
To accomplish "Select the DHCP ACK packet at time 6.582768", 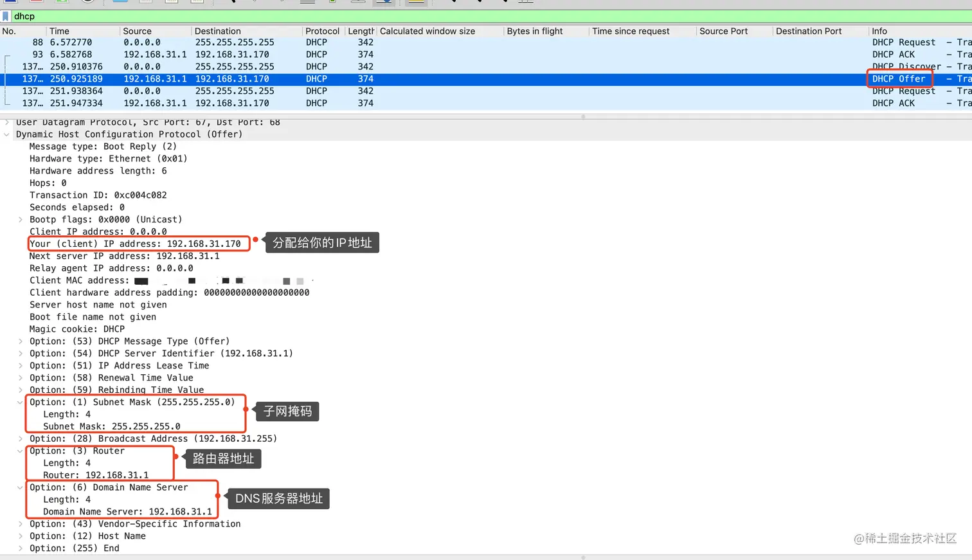I will 486,55.
